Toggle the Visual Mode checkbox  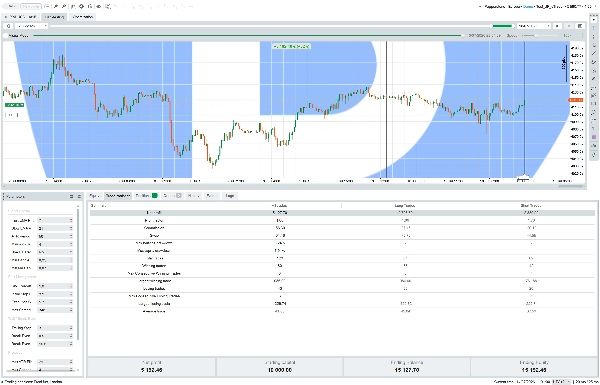tap(5, 36)
